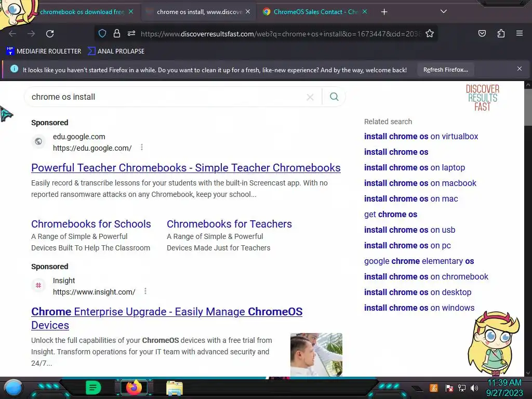The width and height of the screenshot is (532, 399).
Task: Select install chrome os on windows
Action: (419, 308)
